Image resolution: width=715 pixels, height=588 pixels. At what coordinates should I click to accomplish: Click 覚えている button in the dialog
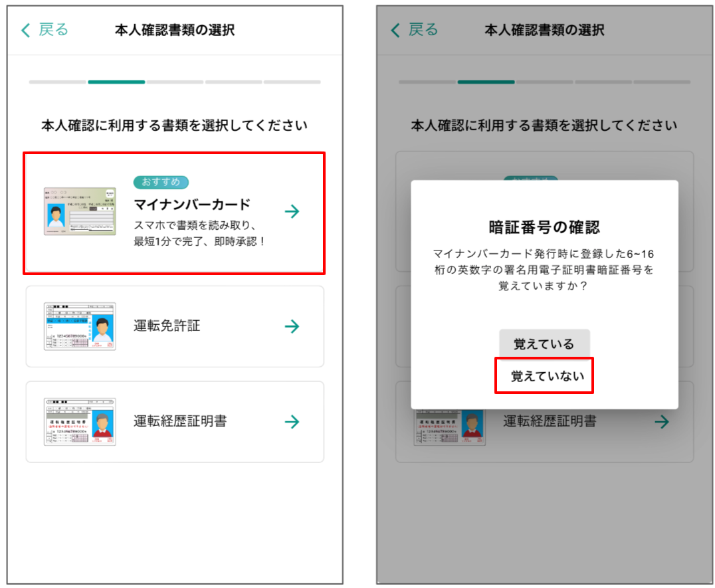tap(544, 343)
